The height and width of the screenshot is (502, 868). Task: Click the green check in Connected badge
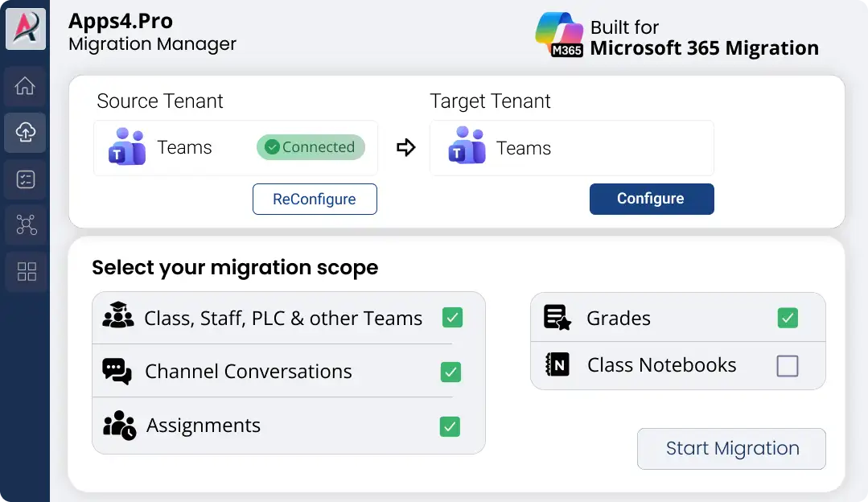(x=272, y=147)
